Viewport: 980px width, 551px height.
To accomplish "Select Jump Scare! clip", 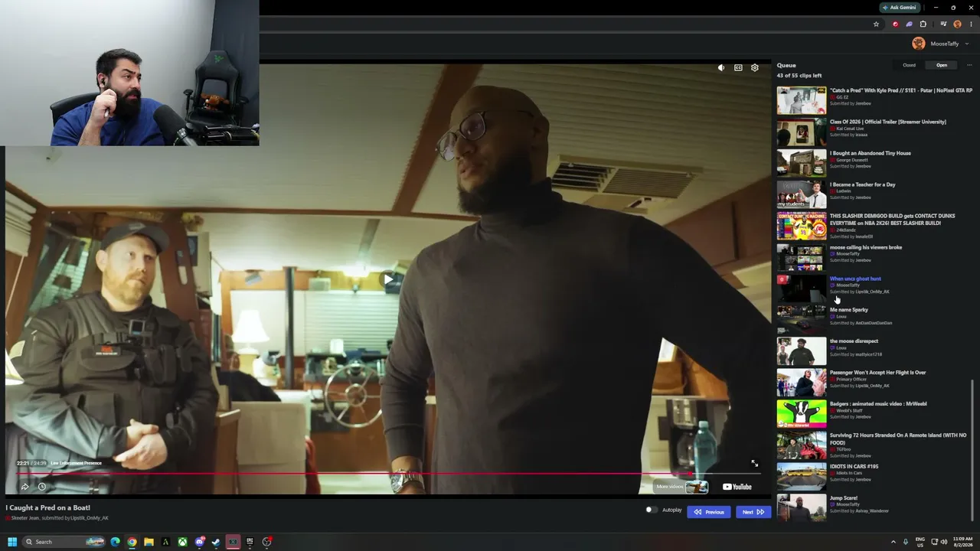I will click(x=844, y=497).
